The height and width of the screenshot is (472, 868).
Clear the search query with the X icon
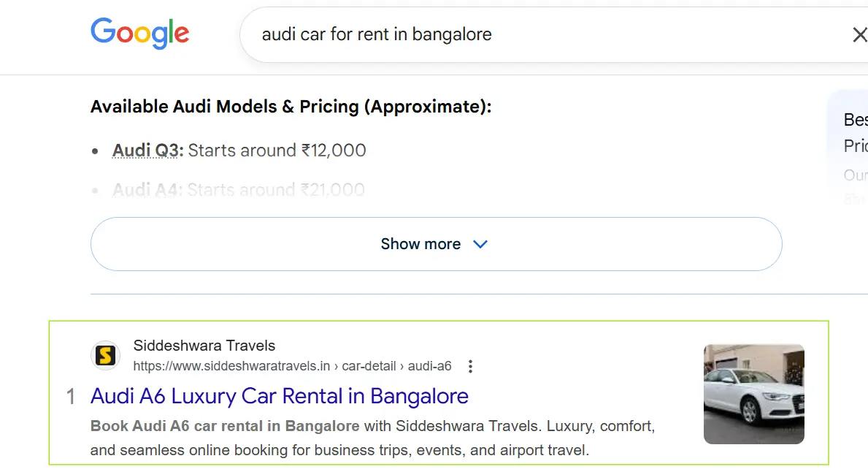(859, 34)
